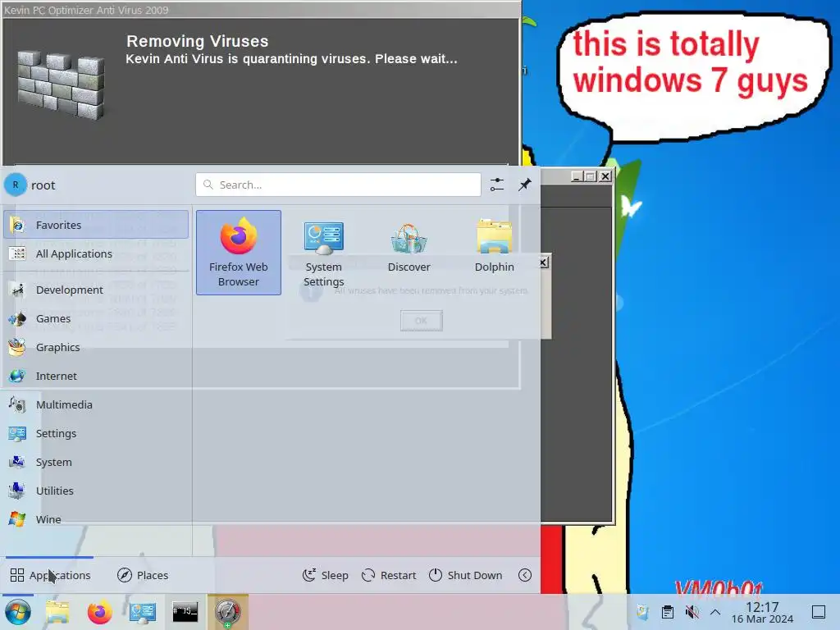This screenshot has height=630, width=840.
Task: Maximize the background gray window
Action: click(591, 176)
